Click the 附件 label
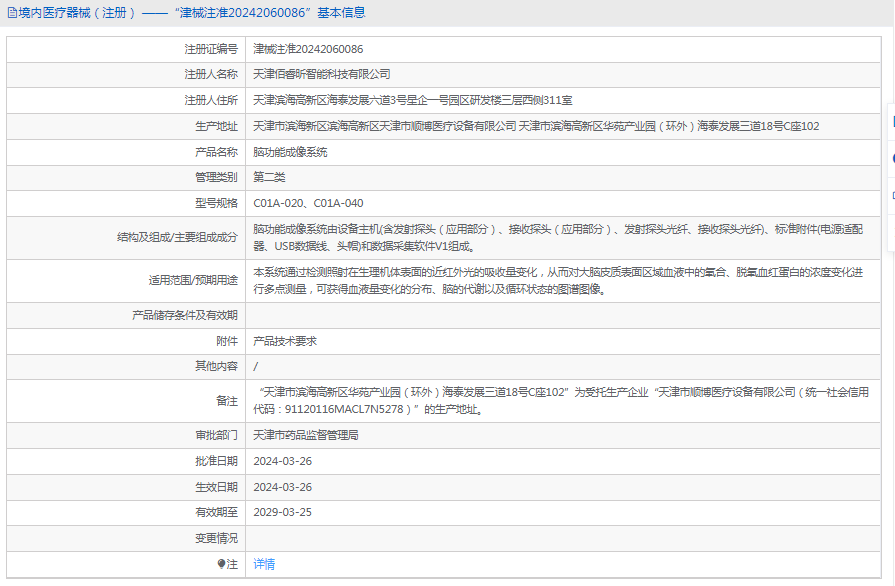The height and width of the screenshot is (586, 895). coord(227,341)
